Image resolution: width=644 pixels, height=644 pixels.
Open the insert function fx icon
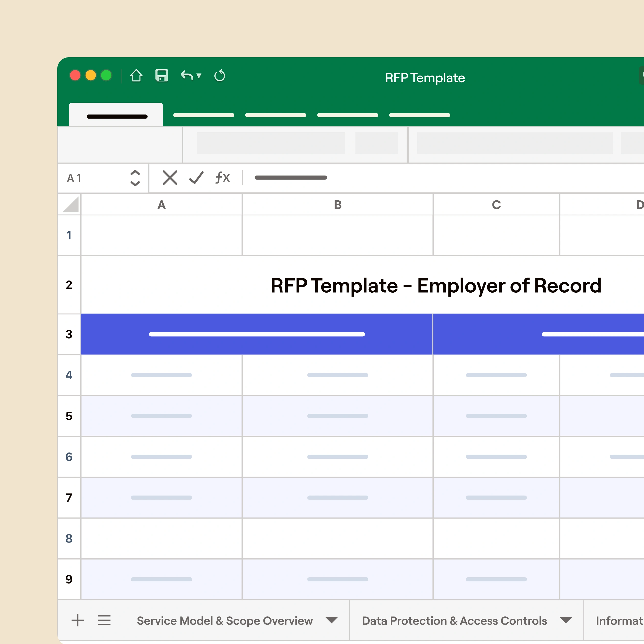click(223, 177)
